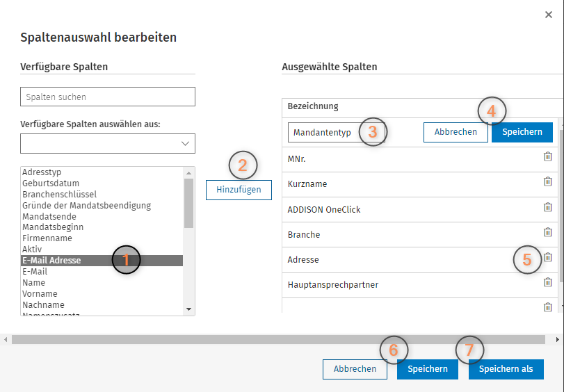Viewport: 564px width, 392px height.
Task: Choose Branchenschlüssel from available columns
Action: tap(102, 195)
